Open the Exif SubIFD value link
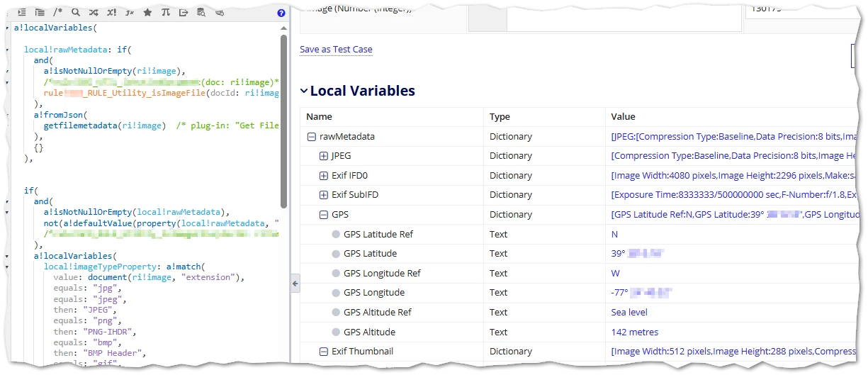The width and height of the screenshot is (868, 375). (x=735, y=195)
